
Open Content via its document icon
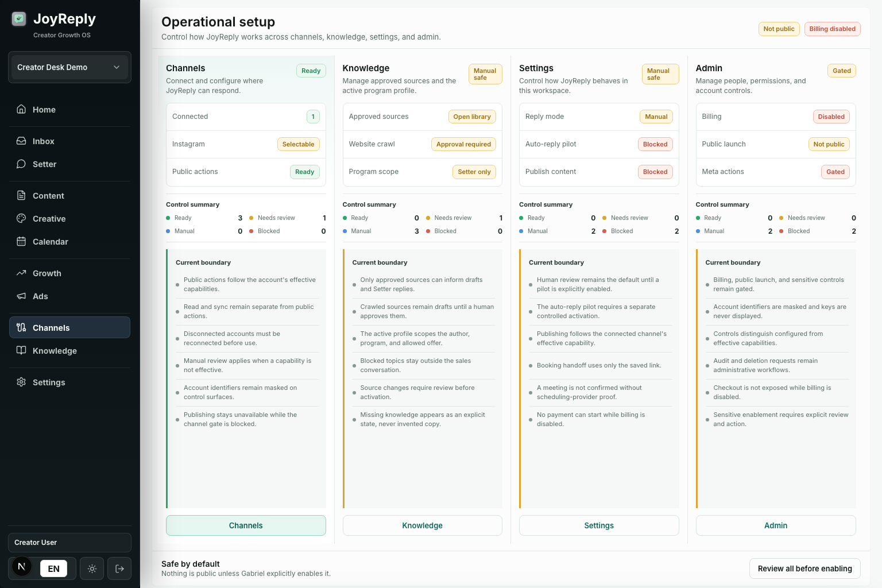[21, 195]
